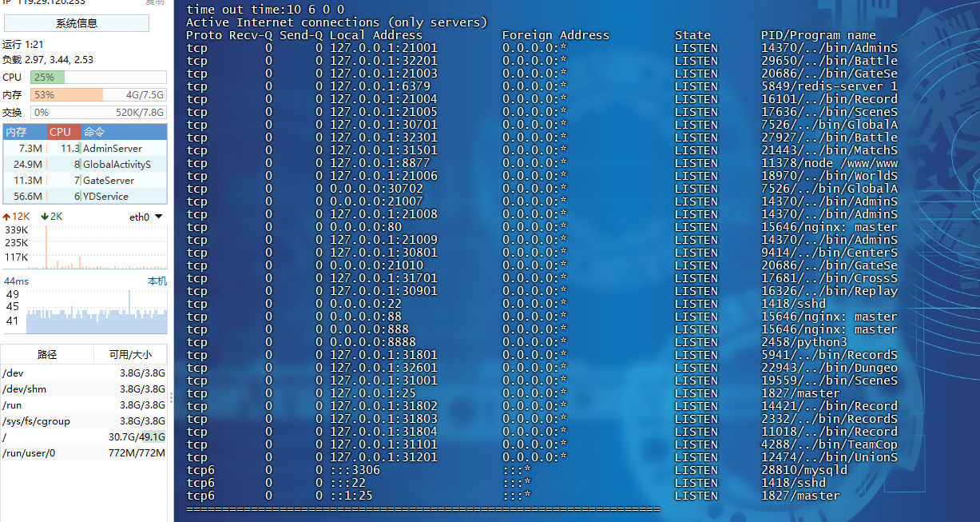Click the 0.0.0.0:30702 local address

point(376,189)
